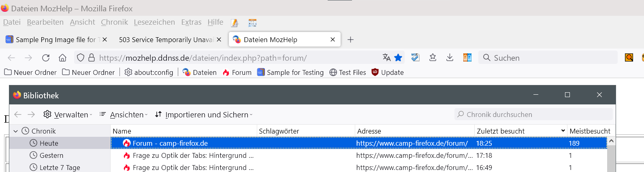Viewport: 644px width, 172px height.
Task: Collapse the Chronik tree node
Action: (16, 131)
